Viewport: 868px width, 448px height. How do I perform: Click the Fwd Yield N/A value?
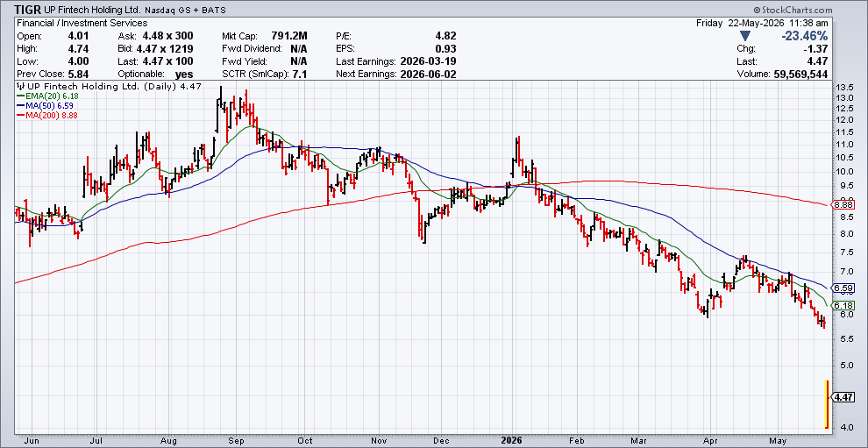pyautogui.click(x=298, y=61)
